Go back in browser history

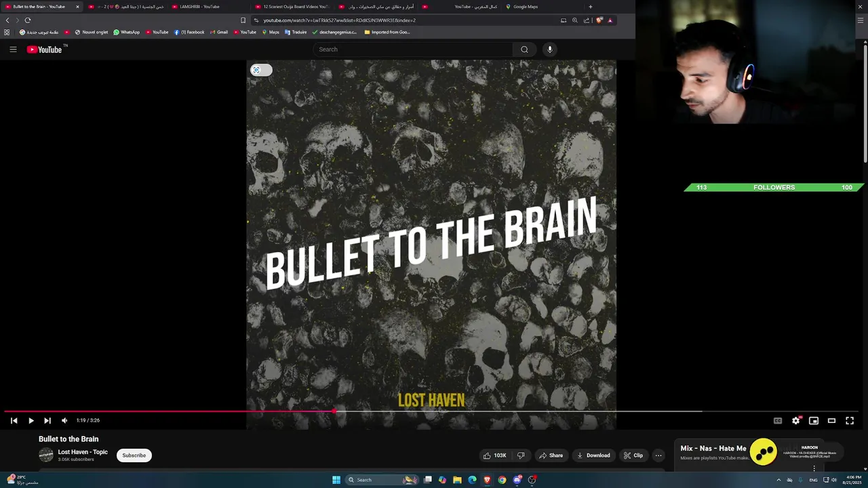[7, 20]
